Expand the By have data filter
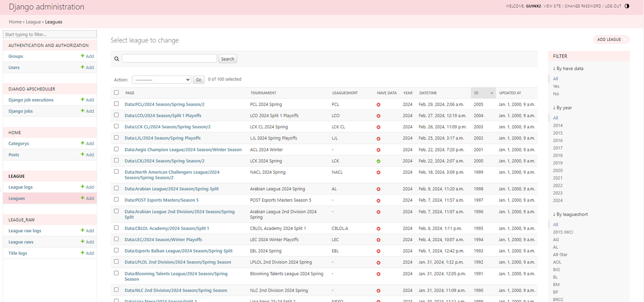The width and height of the screenshot is (644, 302). [568, 68]
